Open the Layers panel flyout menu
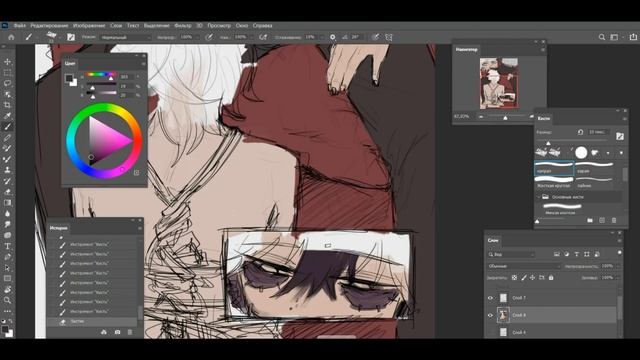Screen dimensions: 640x360 tap(619, 241)
